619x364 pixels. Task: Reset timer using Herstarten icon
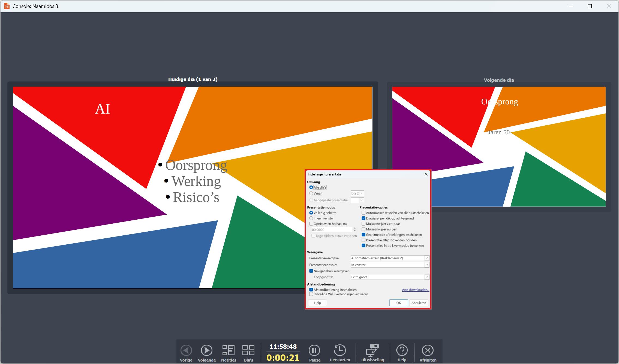(339, 350)
